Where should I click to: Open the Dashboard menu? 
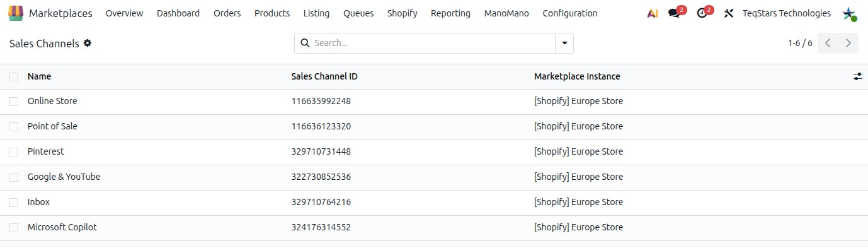[178, 13]
